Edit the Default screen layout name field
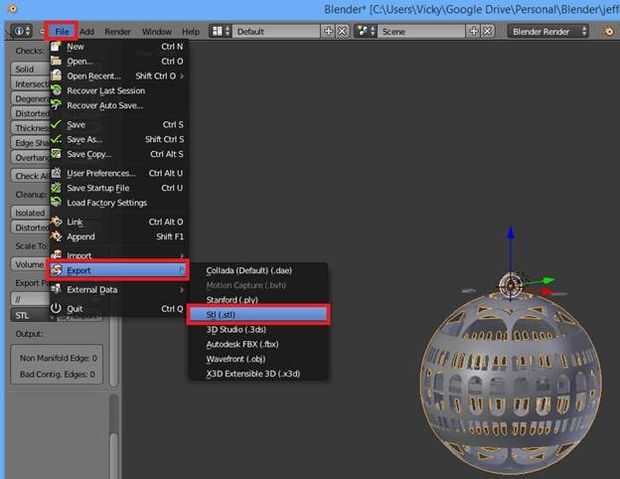 (x=276, y=31)
